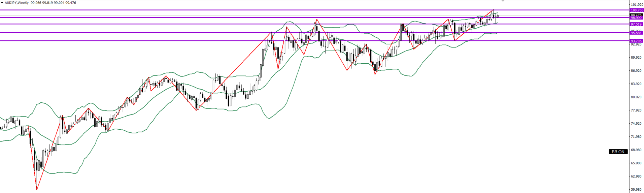Image resolution: width=644 pixels, height=193 pixels.
Task: Click the 101.920 tick on price axis
Action: (637, 5)
